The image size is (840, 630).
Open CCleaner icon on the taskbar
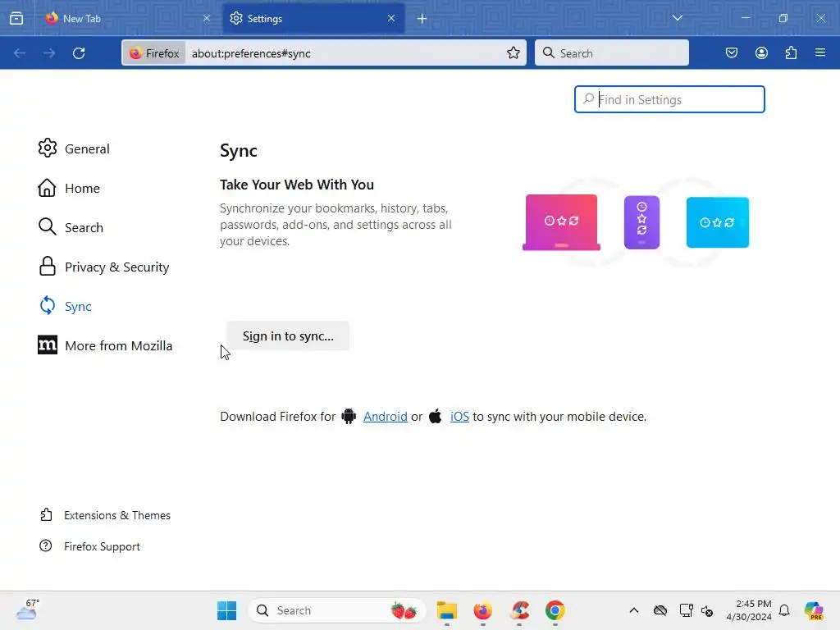pos(519,610)
